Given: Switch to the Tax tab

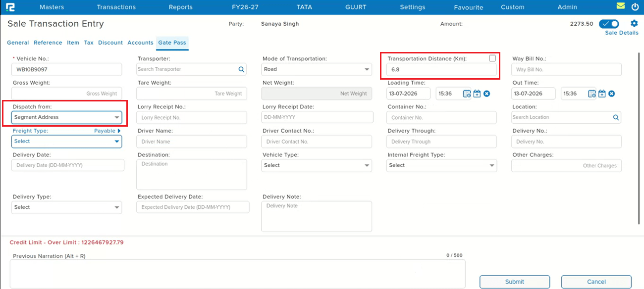Looking at the screenshot, I should [x=89, y=43].
